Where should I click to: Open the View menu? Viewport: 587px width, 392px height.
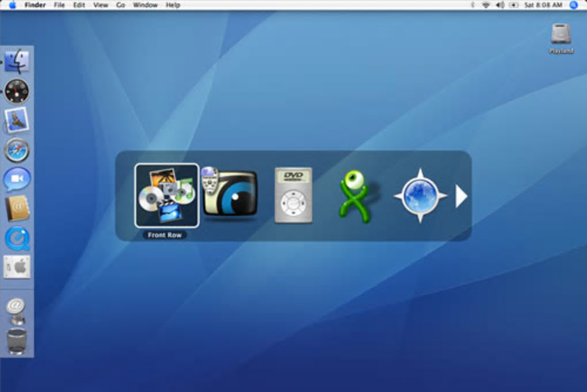pyautogui.click(x=100, y=5)
